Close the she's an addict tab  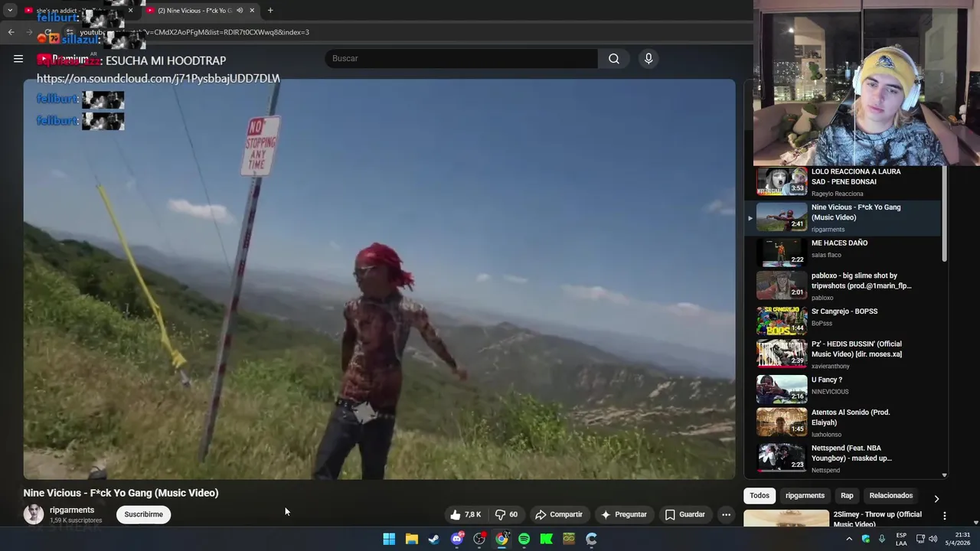pos(130,11)
